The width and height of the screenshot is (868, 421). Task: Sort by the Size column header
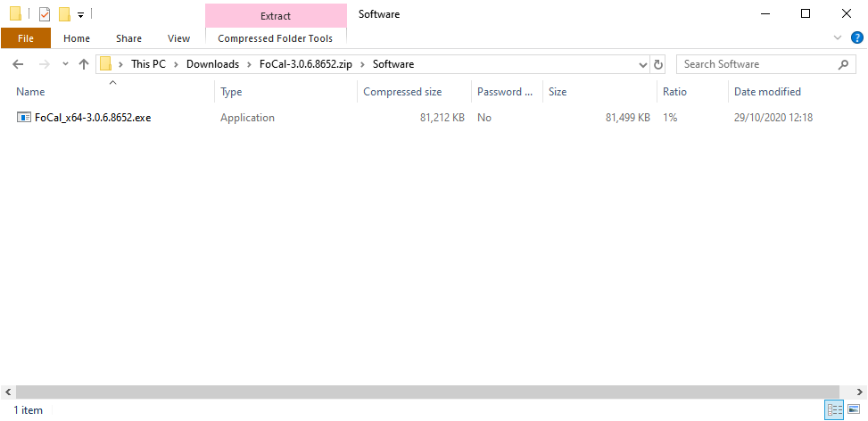click(558, 92)
